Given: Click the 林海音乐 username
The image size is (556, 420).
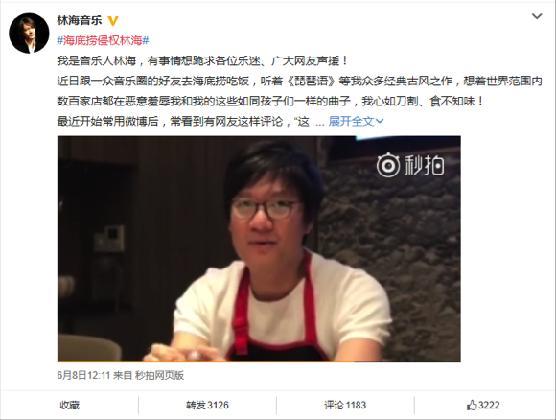Looking at the screenshot, I should coord(80,20).
